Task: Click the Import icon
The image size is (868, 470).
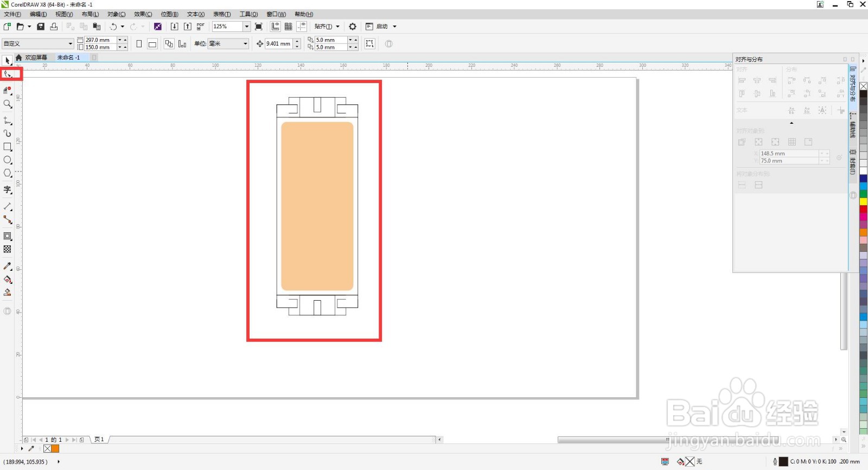Action: [x=174, y=27]
